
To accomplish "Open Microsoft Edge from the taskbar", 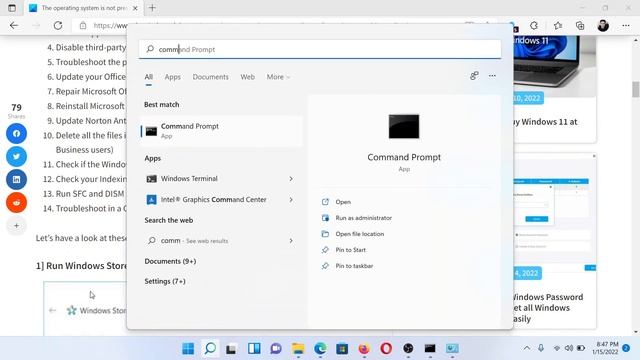I will click(320, 349).
